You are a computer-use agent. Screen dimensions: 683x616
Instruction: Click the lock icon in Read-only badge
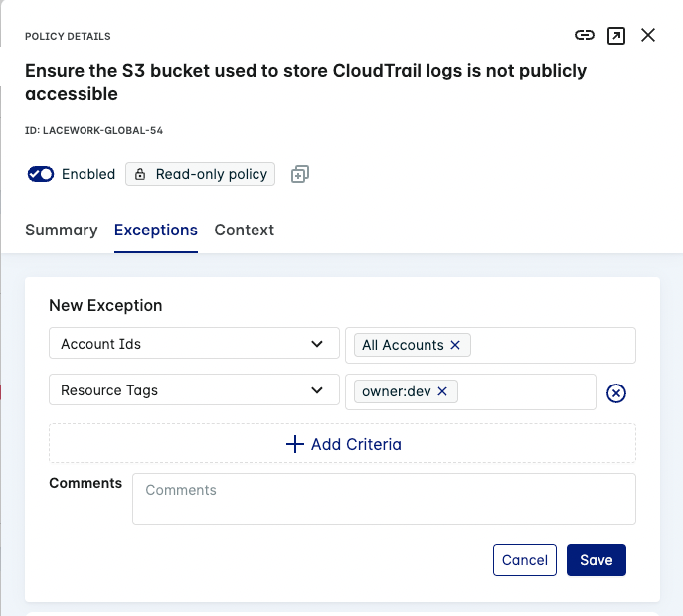point(140,174)
